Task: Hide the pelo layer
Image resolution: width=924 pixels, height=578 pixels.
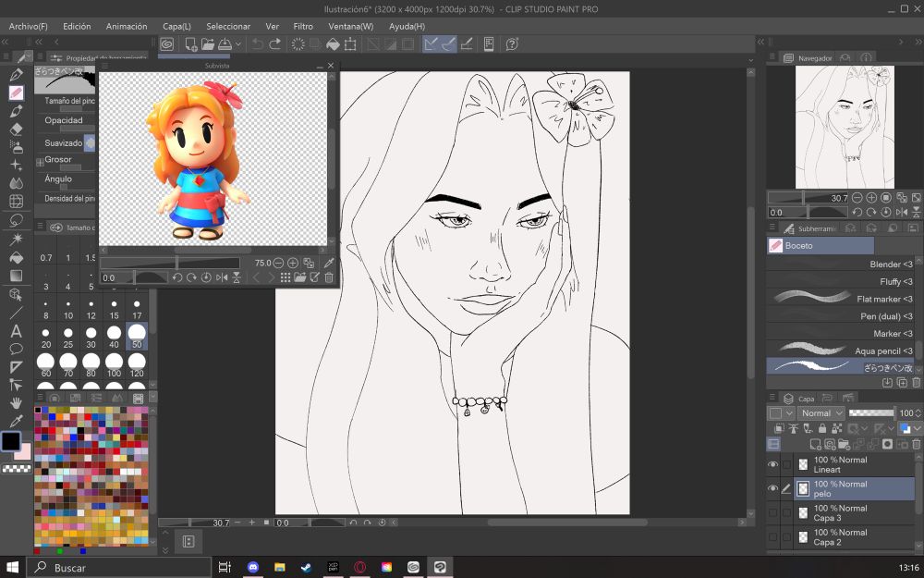Action: [772, 489]
